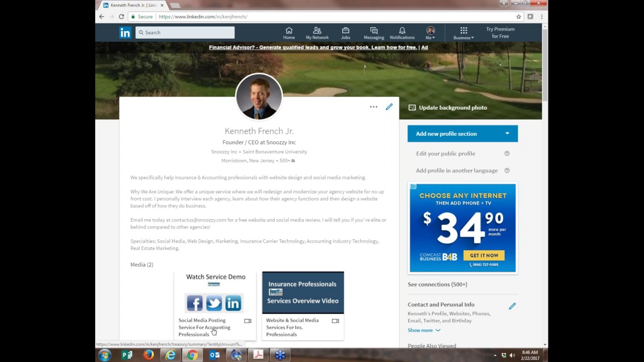Click Social Media Posting Service caption text
Image resolution: width=644 pixels, height=362 pixels.
pos(204,327)
